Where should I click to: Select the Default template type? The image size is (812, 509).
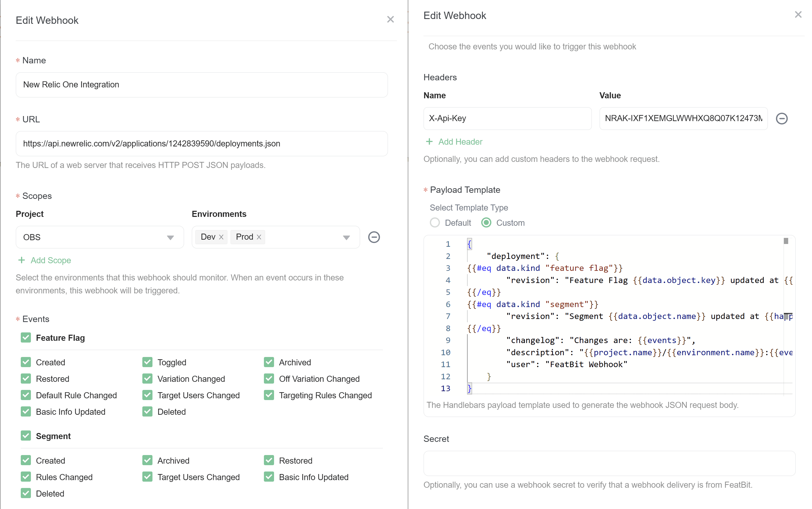[435, 222]
